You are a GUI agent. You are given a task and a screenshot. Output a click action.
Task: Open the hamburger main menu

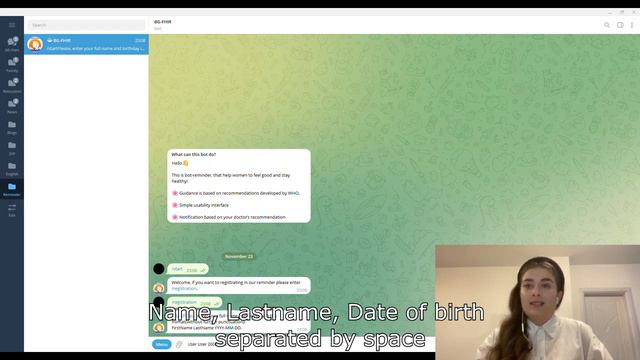tap(12, 25)
